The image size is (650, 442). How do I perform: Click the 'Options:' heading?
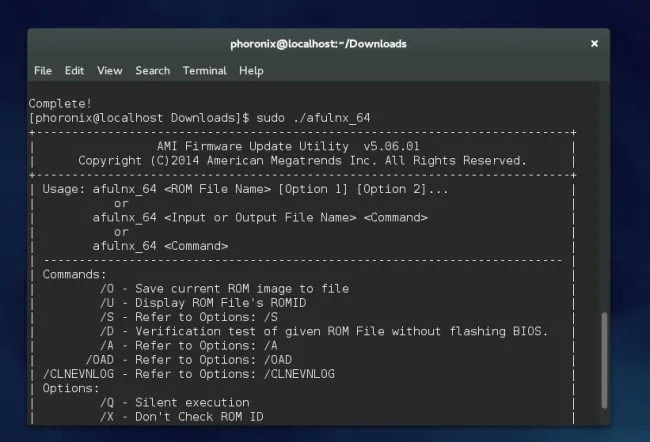point(71,389)
